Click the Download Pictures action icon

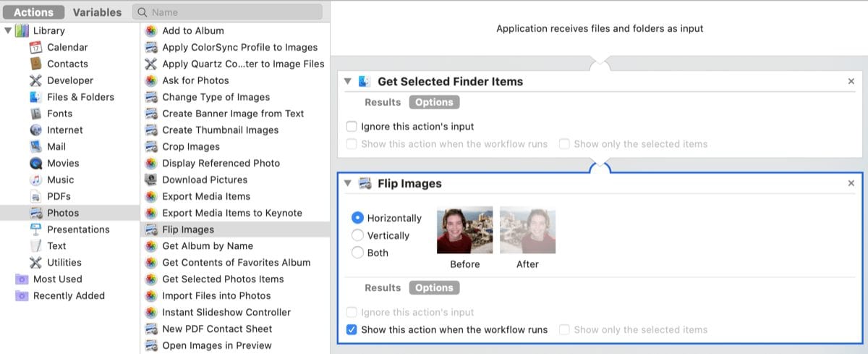[150, 180]
